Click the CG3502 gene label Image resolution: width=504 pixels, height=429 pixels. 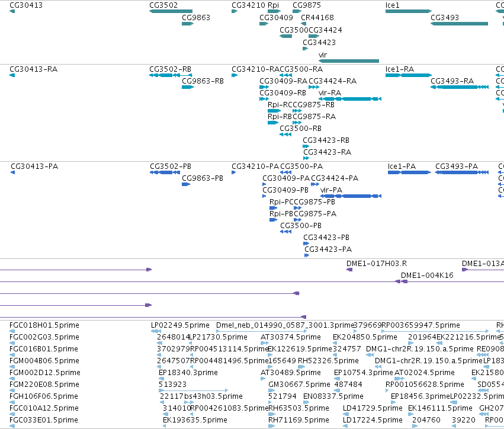(x=163, y=5)
